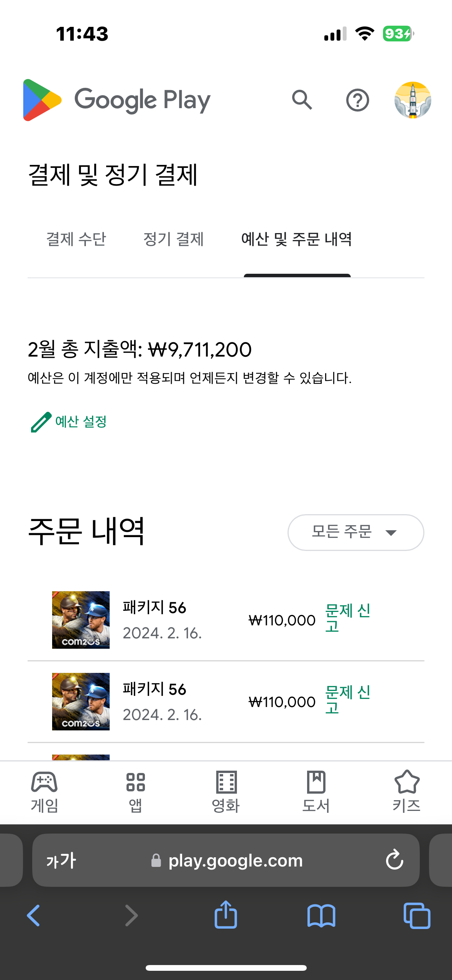Go to the 게임 (Games) section

click(44, 792)
